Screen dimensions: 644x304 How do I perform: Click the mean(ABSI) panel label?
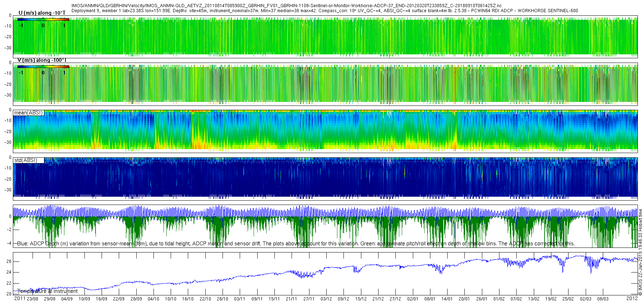(28, 113)
